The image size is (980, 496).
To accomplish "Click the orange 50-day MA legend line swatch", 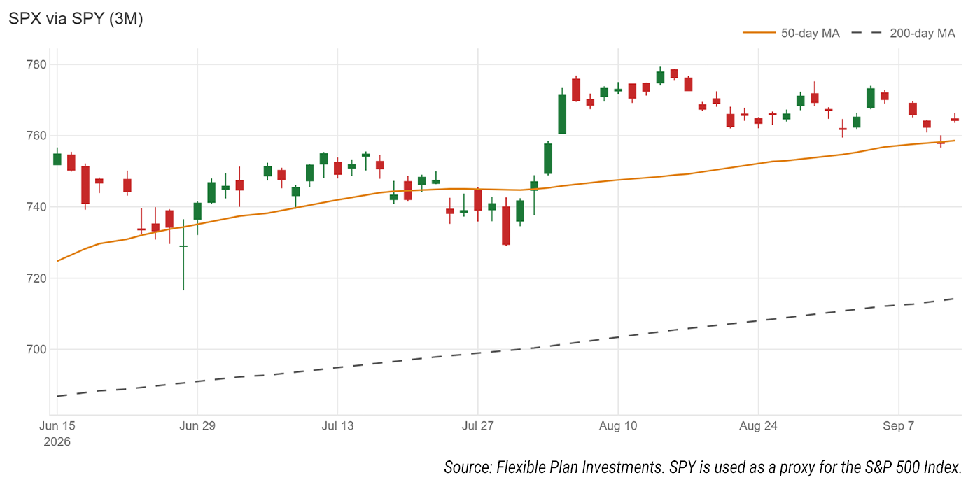I will pos(758,33).
